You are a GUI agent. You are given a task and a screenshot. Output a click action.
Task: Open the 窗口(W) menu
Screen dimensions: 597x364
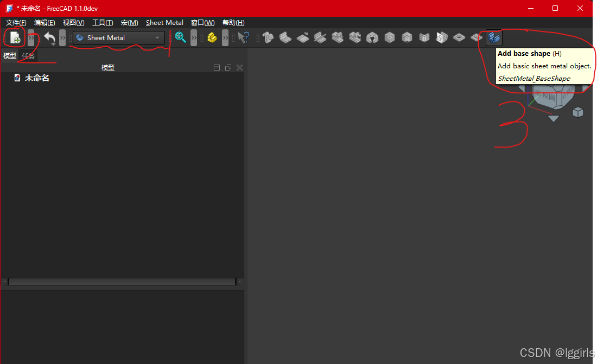click(203, 23)
